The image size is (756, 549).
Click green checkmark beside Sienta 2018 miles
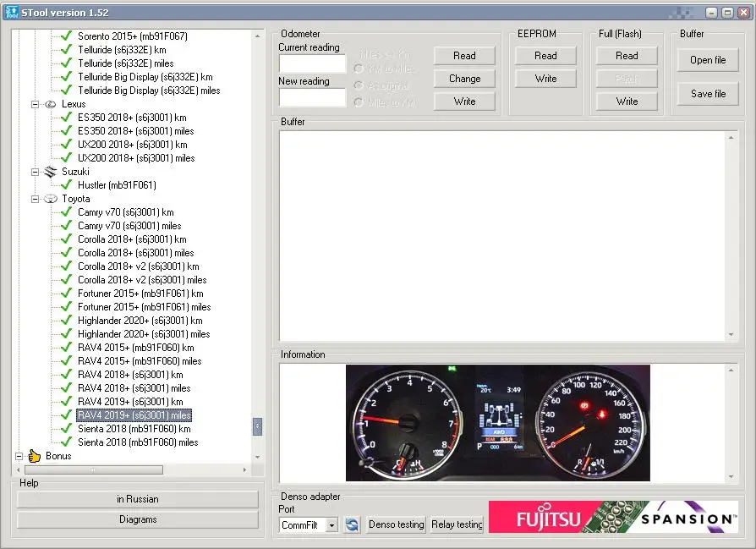point(67,442)
